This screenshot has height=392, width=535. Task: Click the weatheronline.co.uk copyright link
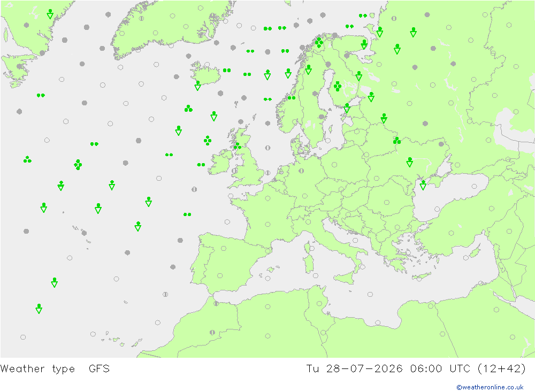tap(490, 387)
